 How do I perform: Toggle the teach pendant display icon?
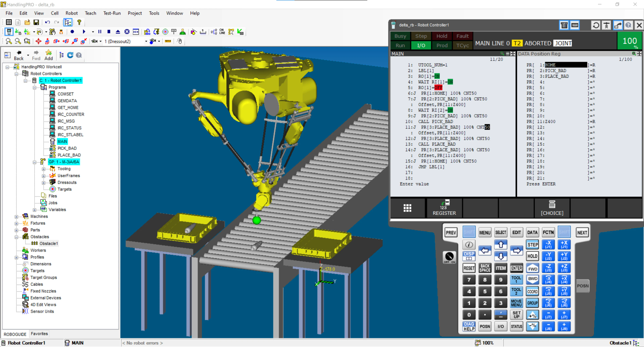(x=9, y=32)
